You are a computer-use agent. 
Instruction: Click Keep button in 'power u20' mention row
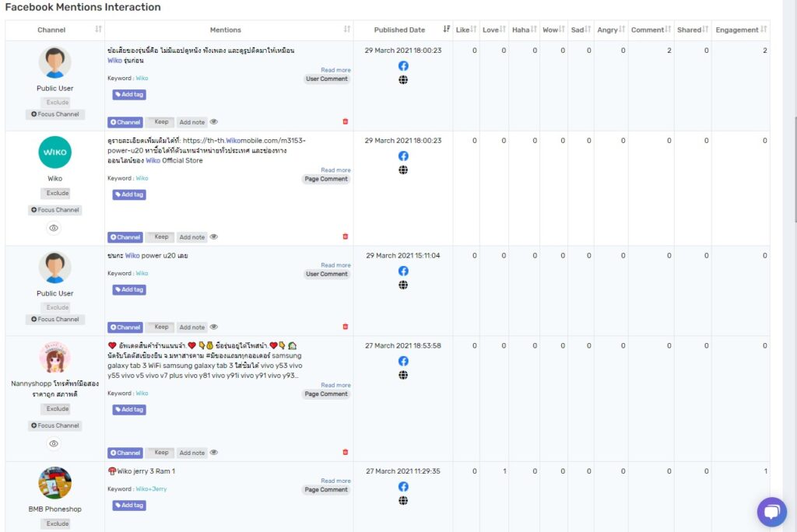tap(161, 327)
